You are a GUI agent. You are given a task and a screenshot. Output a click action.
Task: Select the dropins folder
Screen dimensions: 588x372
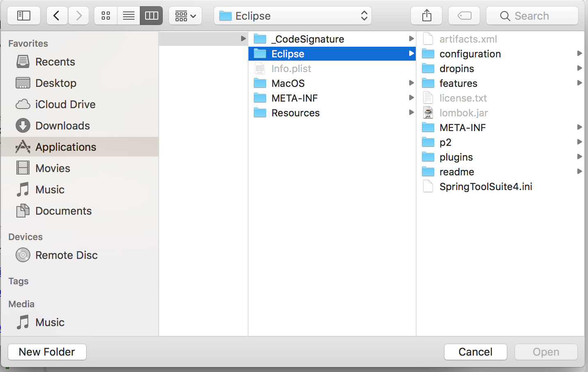click(x=501, y=68)
